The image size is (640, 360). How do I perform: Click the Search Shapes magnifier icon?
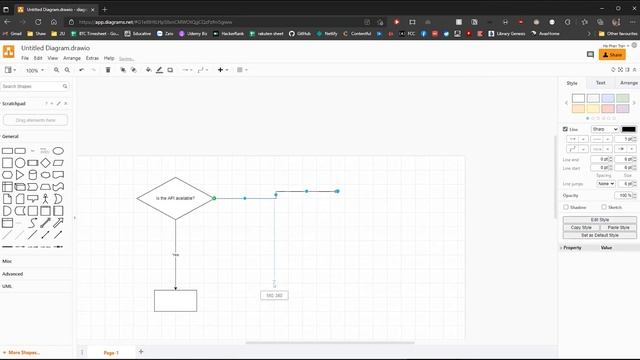(65, 86)
